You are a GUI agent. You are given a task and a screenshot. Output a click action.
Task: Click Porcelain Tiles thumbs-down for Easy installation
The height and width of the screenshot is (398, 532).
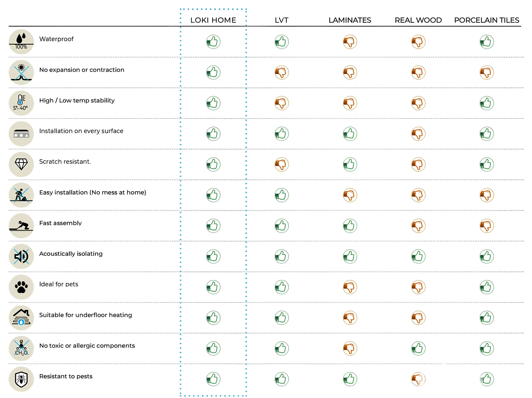[x=487, y=195]
